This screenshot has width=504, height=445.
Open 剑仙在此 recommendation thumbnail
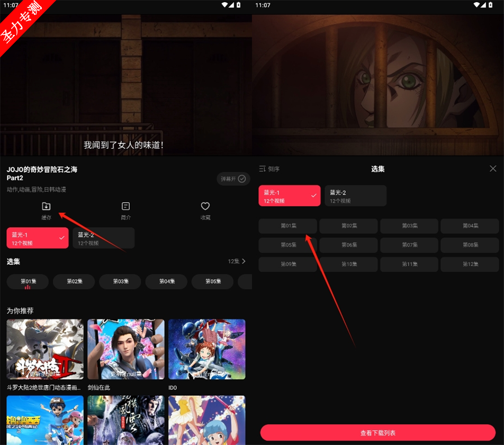[x=126, y=349]
